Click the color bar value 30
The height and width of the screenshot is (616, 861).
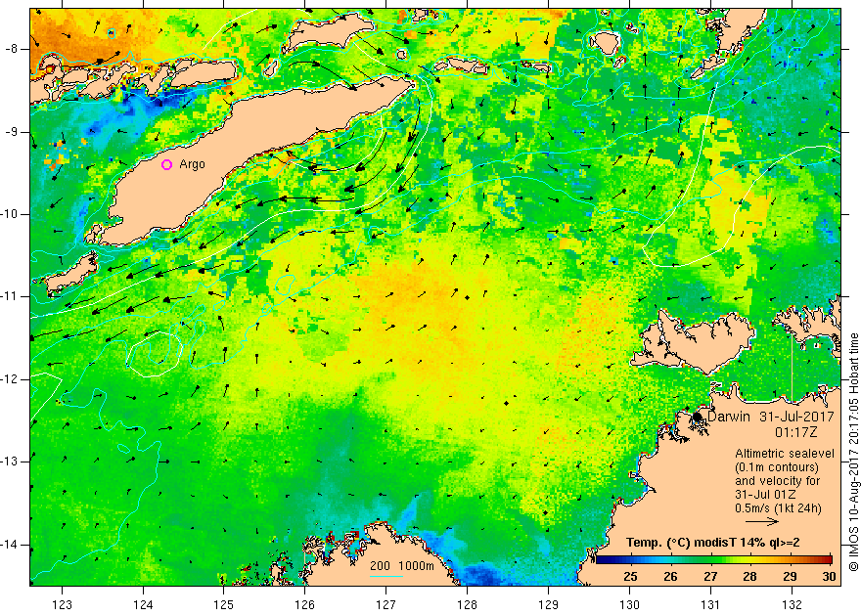pyautogui.click(x=829, y=576)
